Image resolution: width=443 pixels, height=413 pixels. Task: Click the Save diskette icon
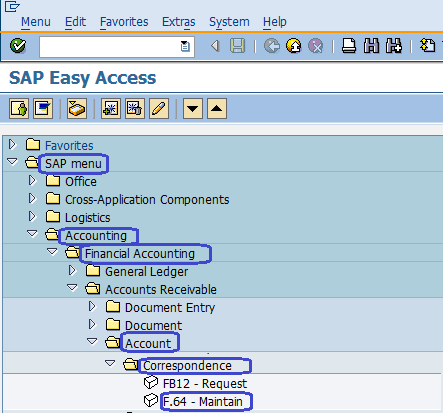point(237,46)
